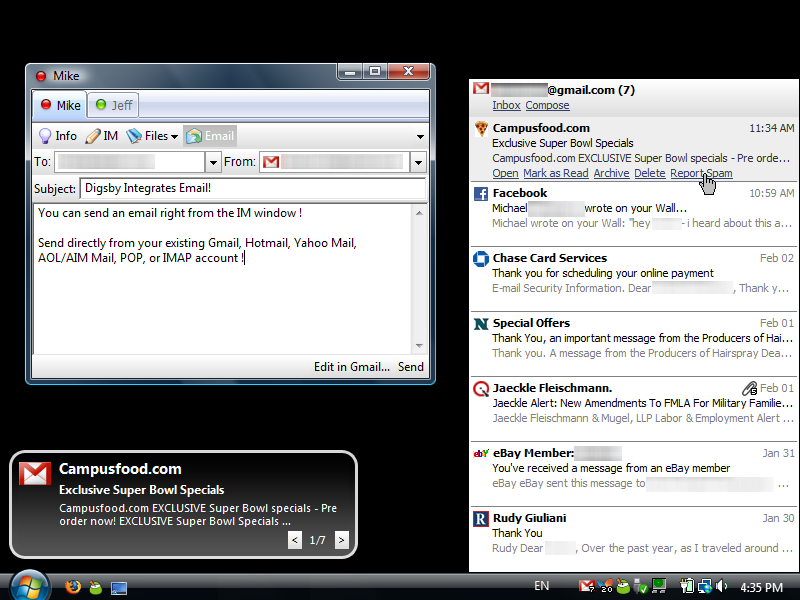Click the Files icon in the toolbar
Image resolution: width=800 pixels, height=600 pixels.
[132, 135]
